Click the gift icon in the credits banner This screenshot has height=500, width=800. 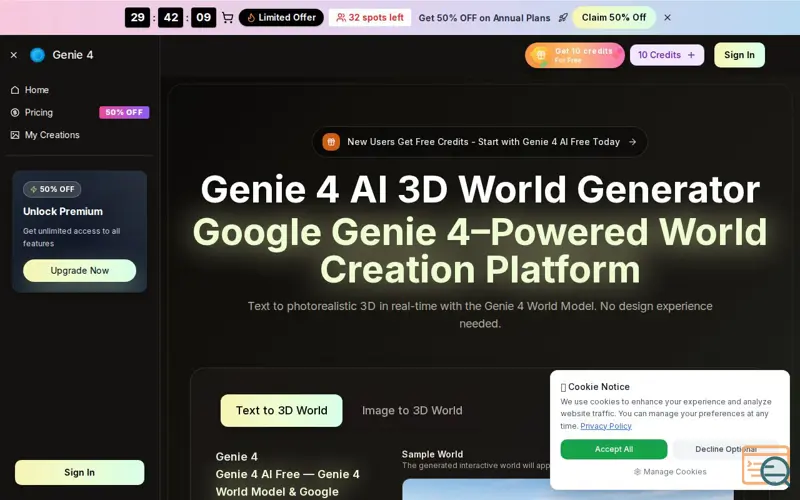pos(541,55)
